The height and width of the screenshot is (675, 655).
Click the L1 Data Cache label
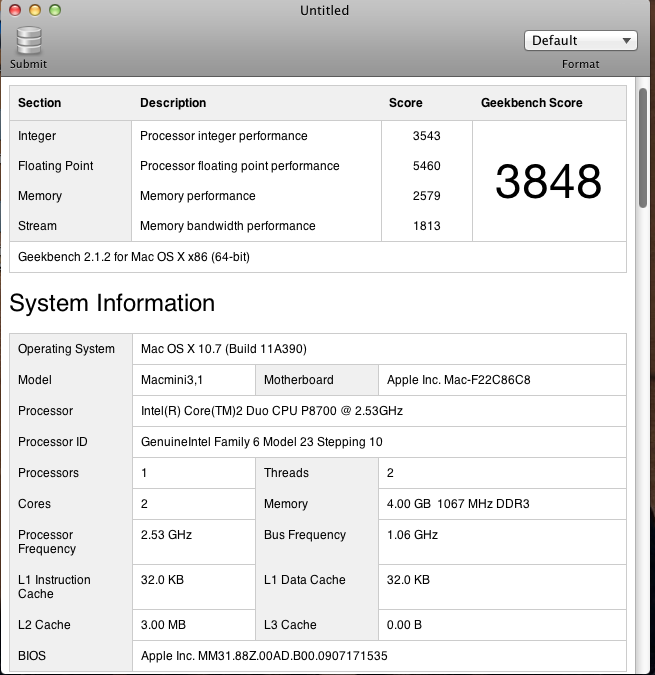coord(305,579)
